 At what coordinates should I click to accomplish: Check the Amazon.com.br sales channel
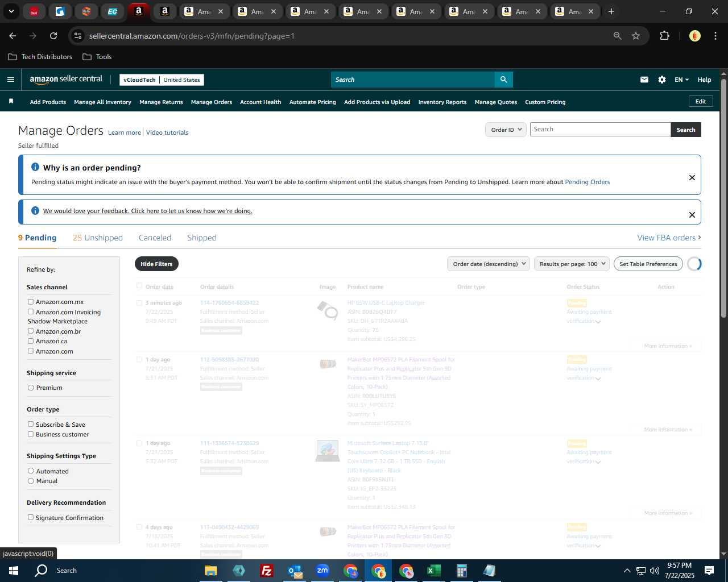click(x=31, y=331)
